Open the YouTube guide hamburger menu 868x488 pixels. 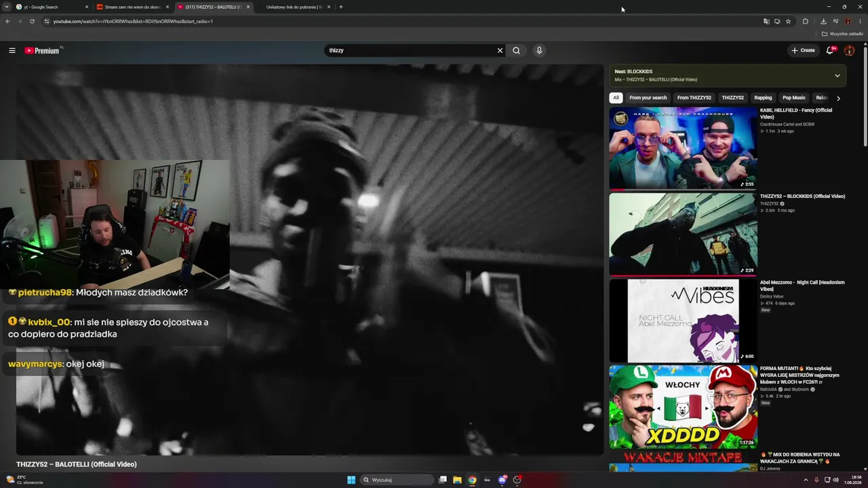(12, 50)
